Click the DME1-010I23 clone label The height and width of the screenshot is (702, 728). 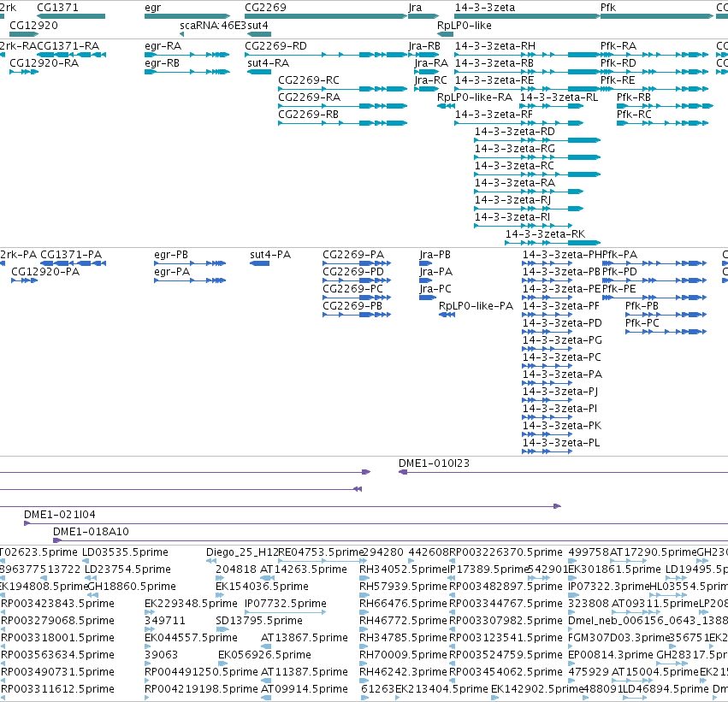[434, 463]
